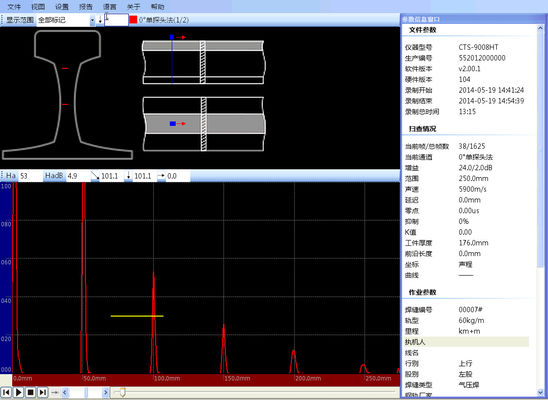Click right arrow of the speed scroller
Viewport: 548px width, 400px height.
pos(106,392)
